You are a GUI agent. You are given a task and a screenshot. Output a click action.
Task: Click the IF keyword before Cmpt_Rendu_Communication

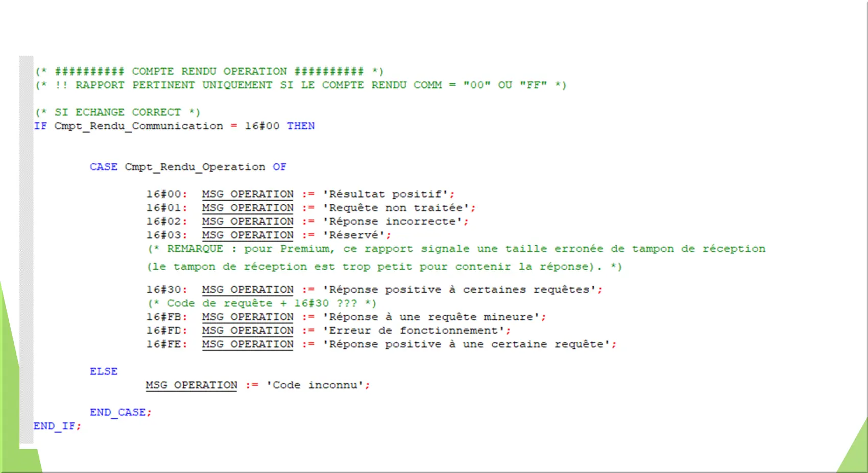[x=40, y=126]
